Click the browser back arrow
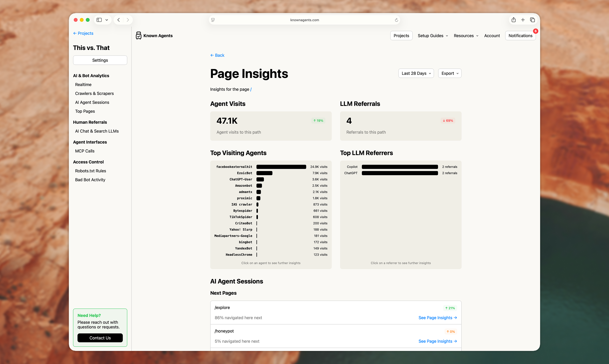The width and height of the screenshot is (609, 364). click(x=119, y=20)
